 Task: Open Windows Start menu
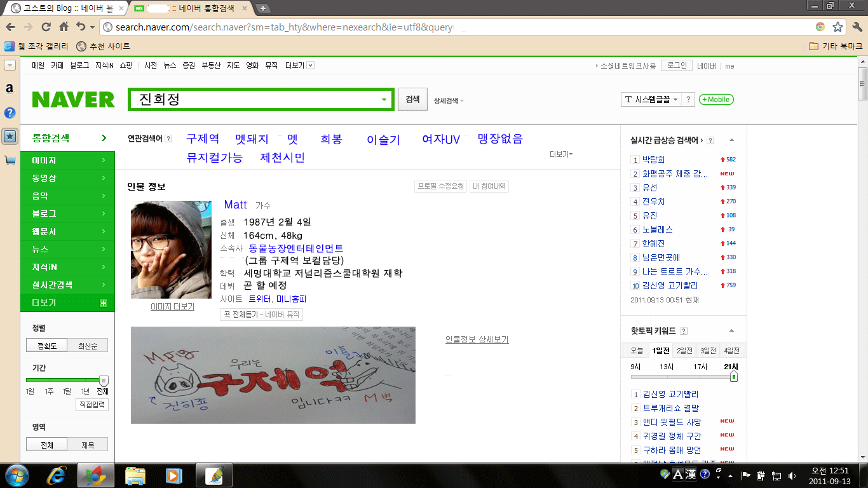(16, 475)
